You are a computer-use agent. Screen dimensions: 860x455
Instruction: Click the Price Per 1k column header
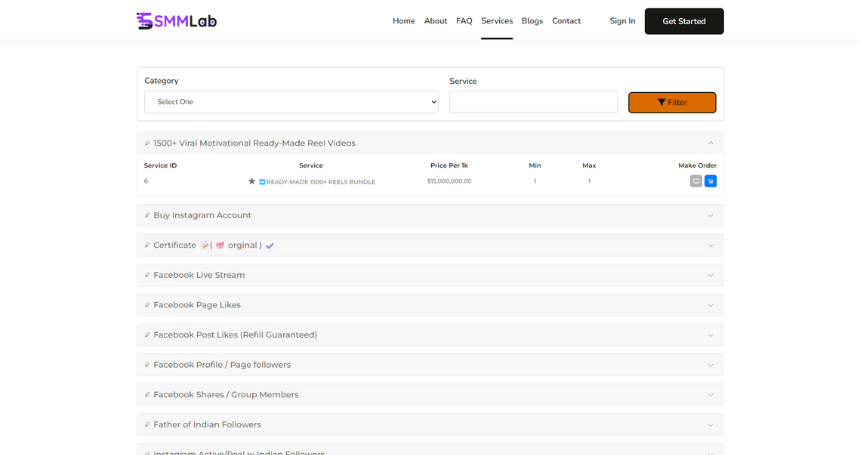click(x=449, y=166)
